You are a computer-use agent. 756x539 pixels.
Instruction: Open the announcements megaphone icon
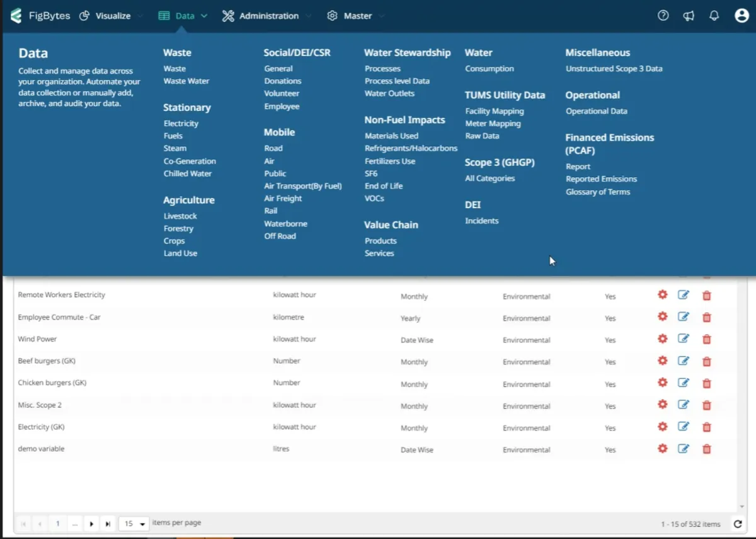coord(689,16)
